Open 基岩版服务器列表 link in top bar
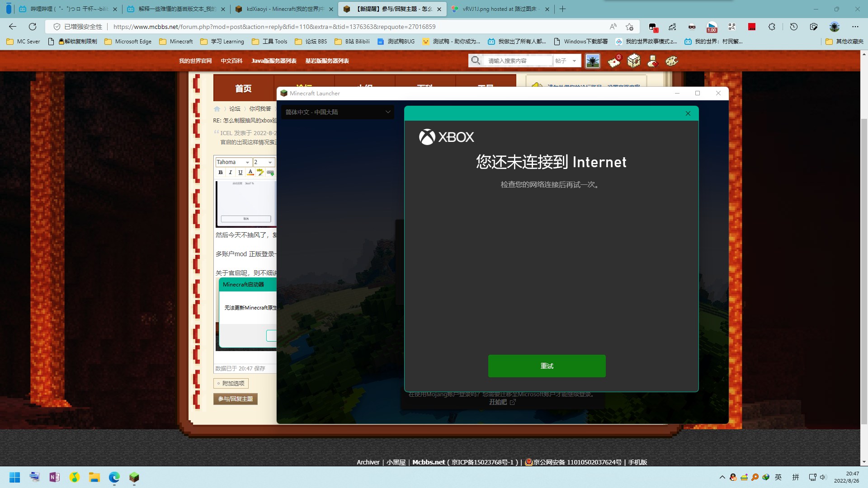 coord(327,61)
